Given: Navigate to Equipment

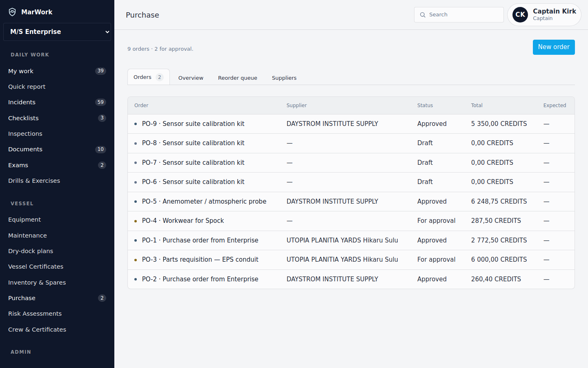Looking at the screenshot, I should coord(57,220).
